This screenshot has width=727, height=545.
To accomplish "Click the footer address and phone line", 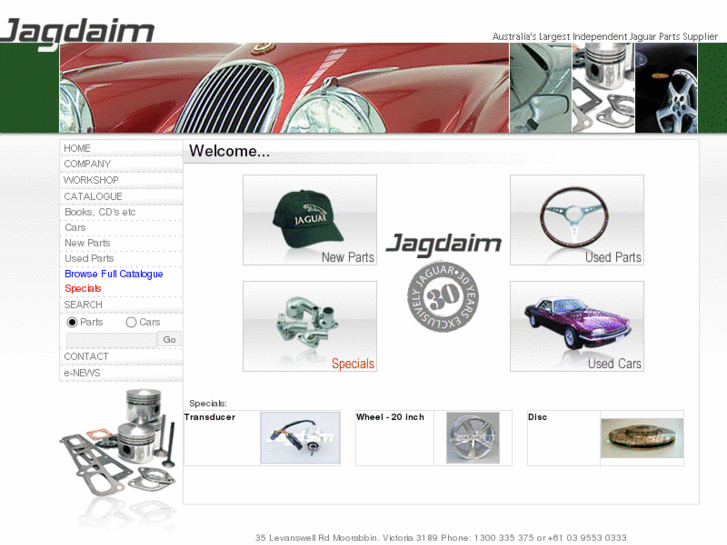I will click(440, 538).
